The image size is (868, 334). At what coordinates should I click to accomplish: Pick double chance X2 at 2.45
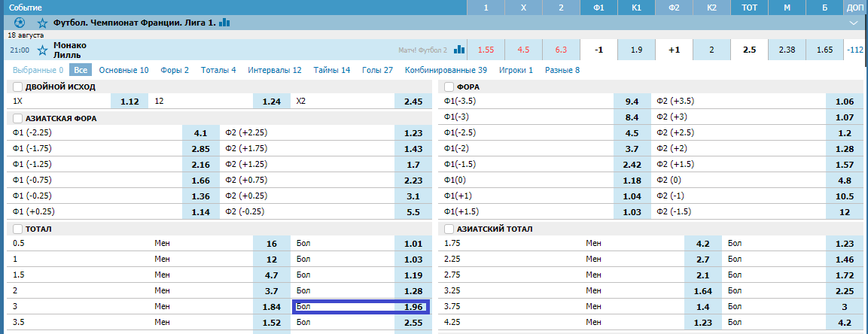(413, 102)
